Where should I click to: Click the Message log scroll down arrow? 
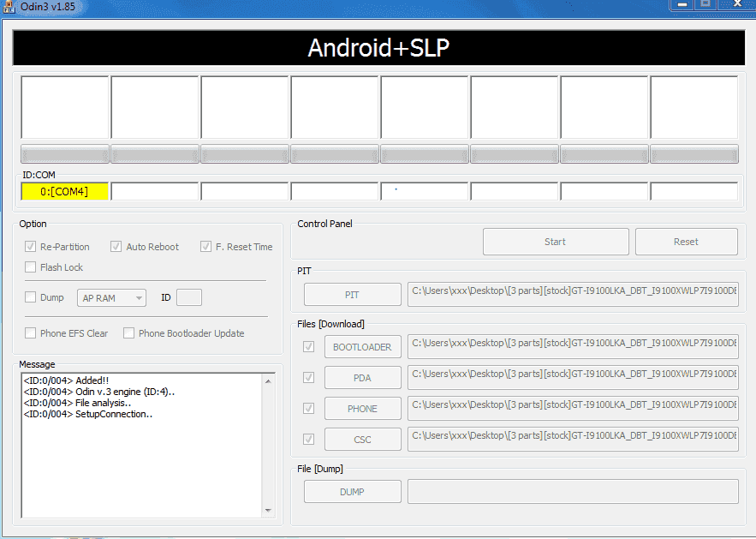pyautogui.click(x=268, y=510)
